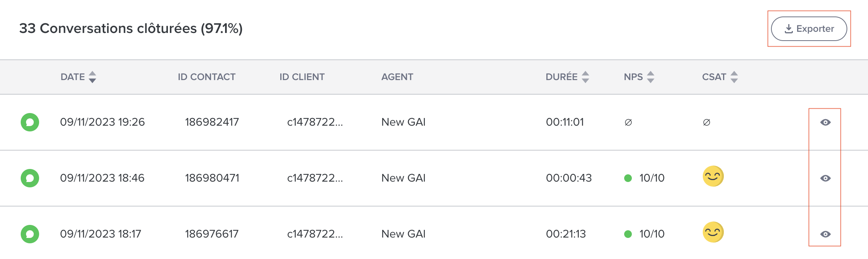Click empty CSAT symbol in first row
The height and width of the screenshot is (259, 868).
point(707,122)
